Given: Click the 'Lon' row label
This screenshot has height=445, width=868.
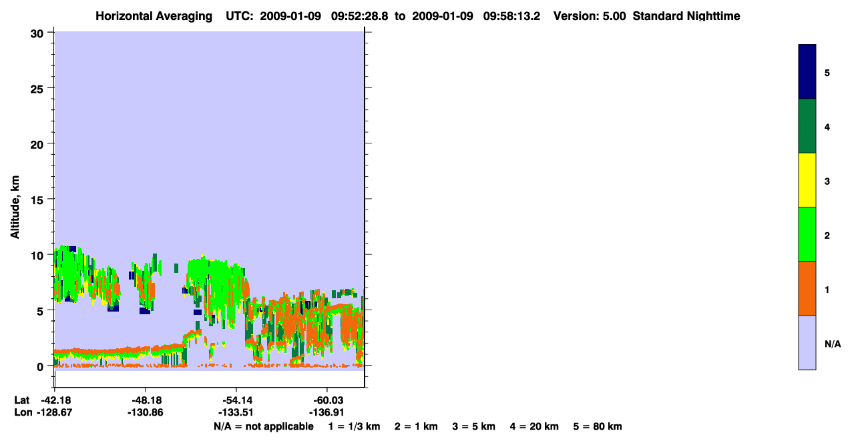Looking at the screenshot, I should click(22, 413).
